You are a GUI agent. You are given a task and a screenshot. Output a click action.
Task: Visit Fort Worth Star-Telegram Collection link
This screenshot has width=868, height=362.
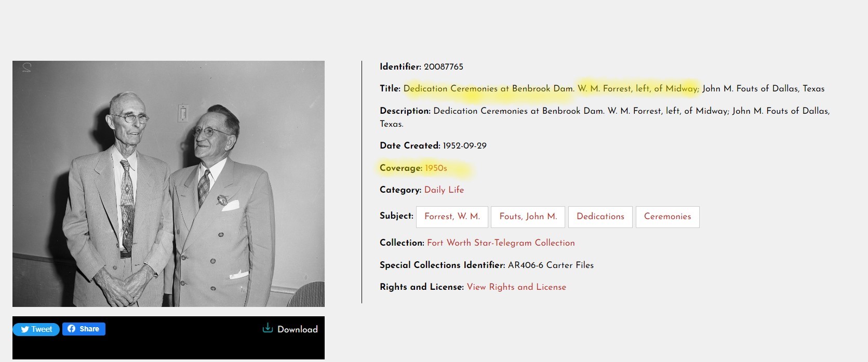coord(501,243)
